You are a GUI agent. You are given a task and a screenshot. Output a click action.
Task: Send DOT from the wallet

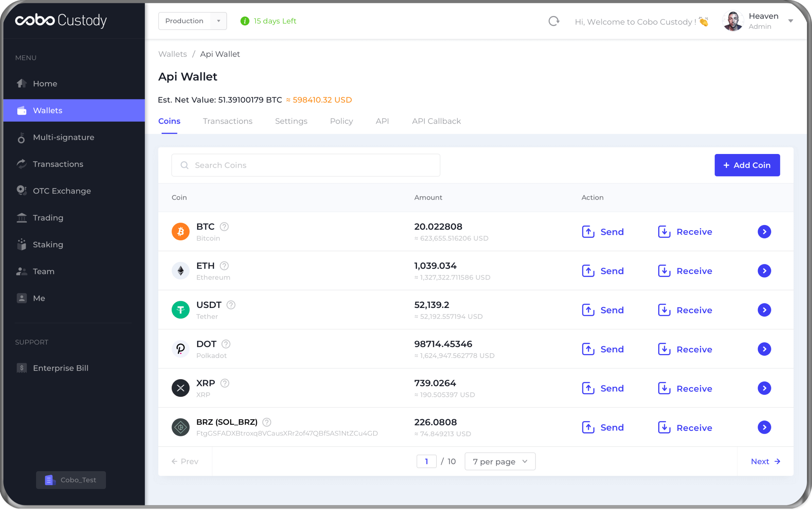point(603,349)
